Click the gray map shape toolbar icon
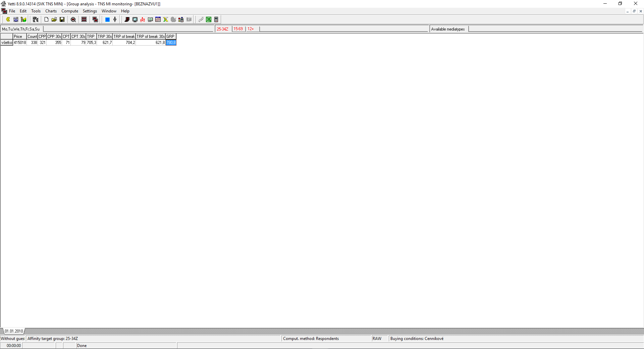This screenshot has width=644, height=349. [173, 19]
